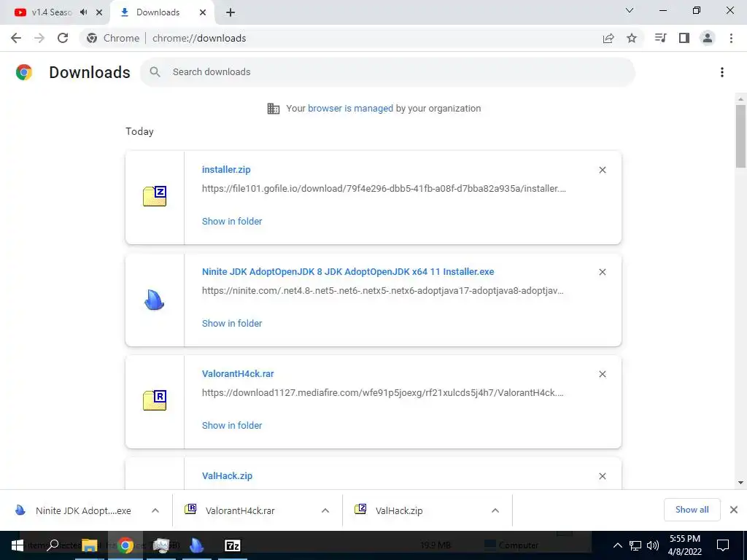The height and width of the screenshot is (560, 747).
Task: Open the installer.zip file link
Action: [226, 169]
